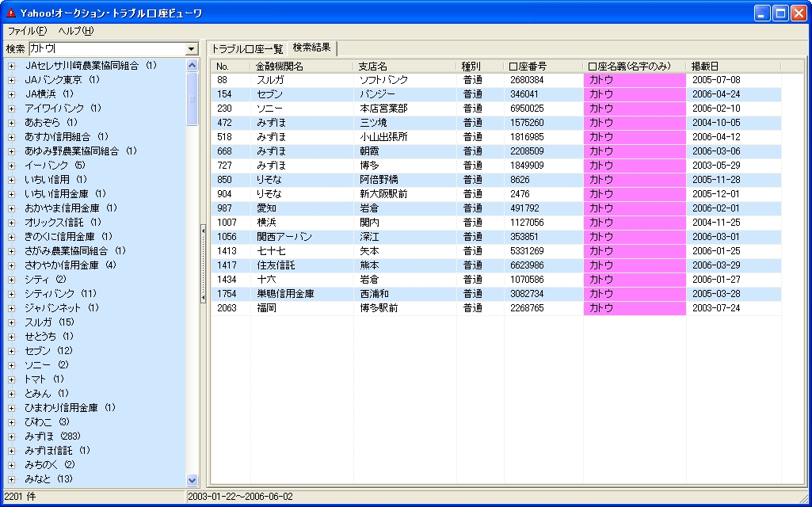Screen dimensions: 812x507
Task: Select the JA横浜 (1) tree item
Action: (49, 94)
